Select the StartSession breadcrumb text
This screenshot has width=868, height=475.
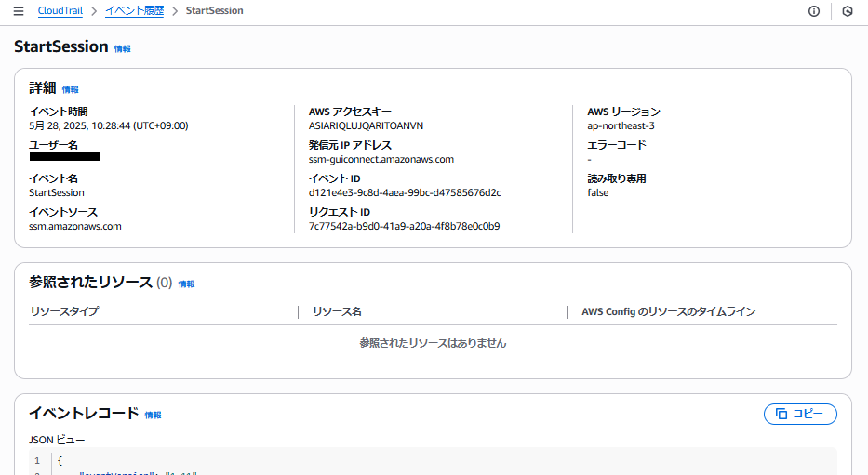coord(214,10)
